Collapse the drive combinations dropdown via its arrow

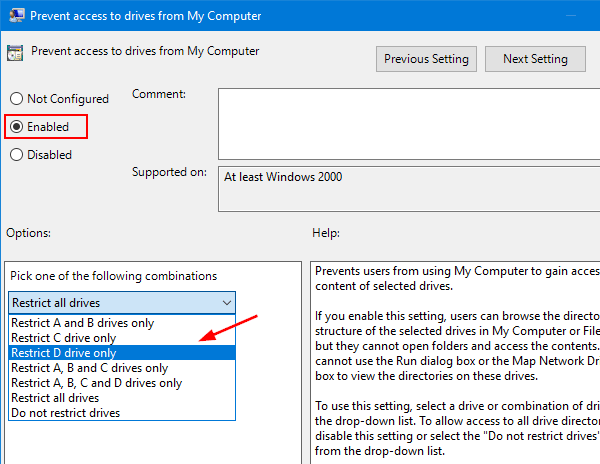pyautogui.click(x=224, y=303)
